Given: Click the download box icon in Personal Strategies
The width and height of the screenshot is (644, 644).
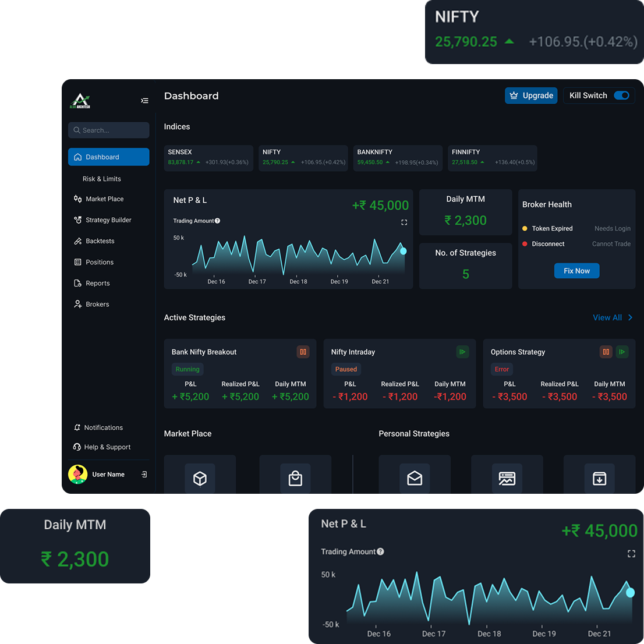Looking at the screenshot, I should 599,478.
